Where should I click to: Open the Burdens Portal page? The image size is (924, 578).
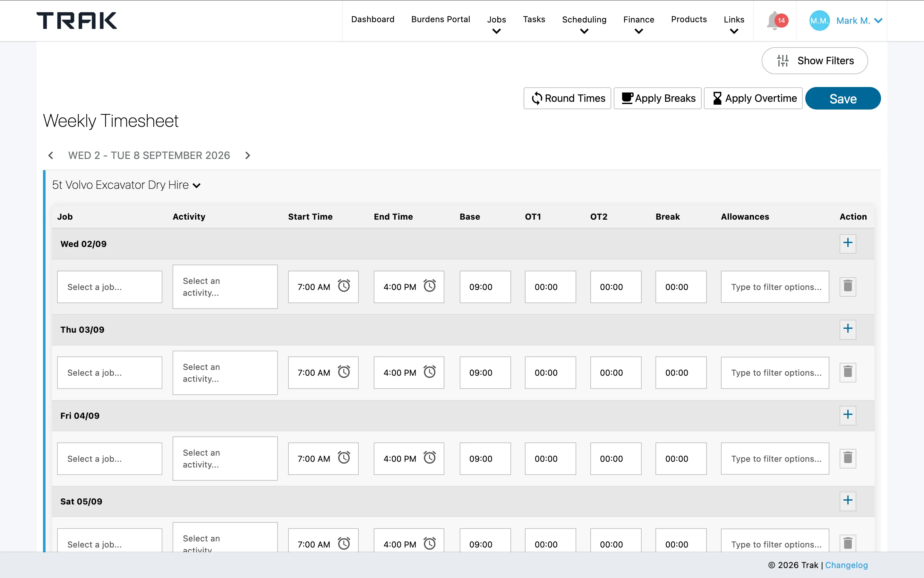(441, 19)
